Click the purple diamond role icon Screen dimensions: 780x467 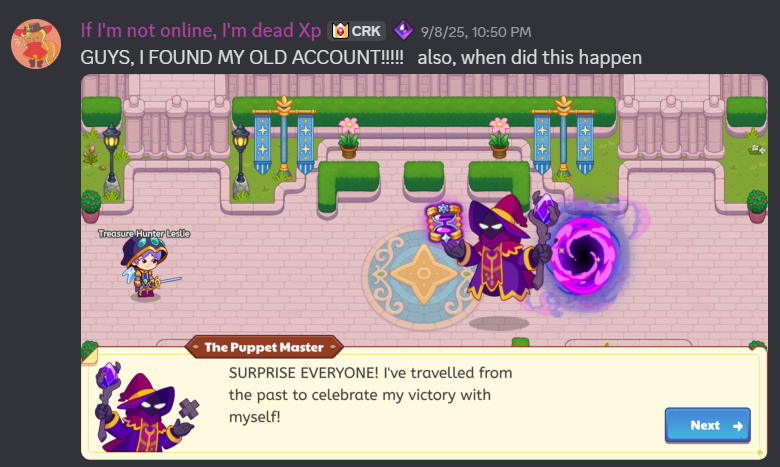pos(403,30)
